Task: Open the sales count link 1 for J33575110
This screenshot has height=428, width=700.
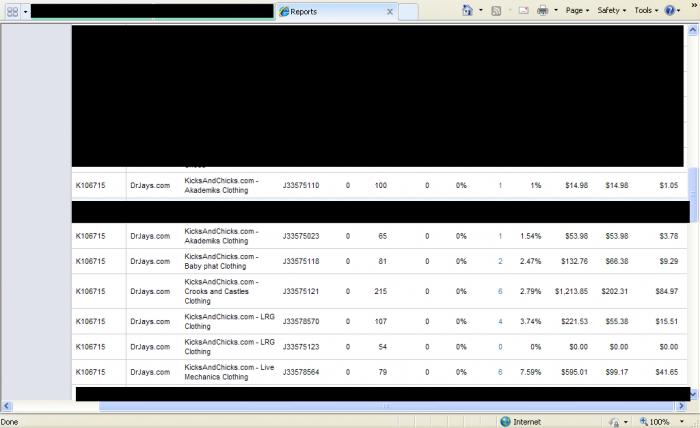Action: pos(500,185)
